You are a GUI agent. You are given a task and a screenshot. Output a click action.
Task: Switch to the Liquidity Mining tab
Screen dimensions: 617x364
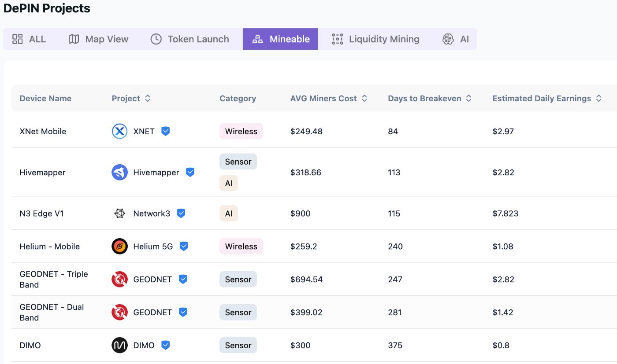coord(375,39)
